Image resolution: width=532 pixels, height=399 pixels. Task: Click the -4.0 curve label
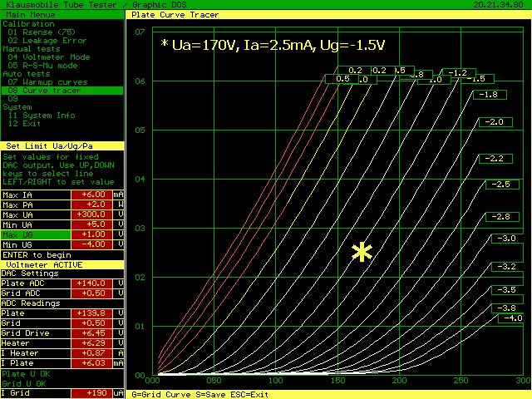click(511, 318)
